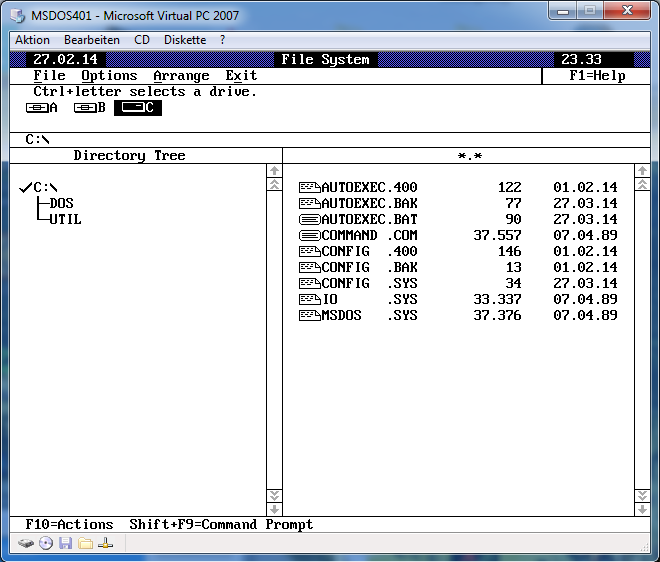660x562 pixels.
Task: Open the Diskette menu
Action: tap(185, 40)
